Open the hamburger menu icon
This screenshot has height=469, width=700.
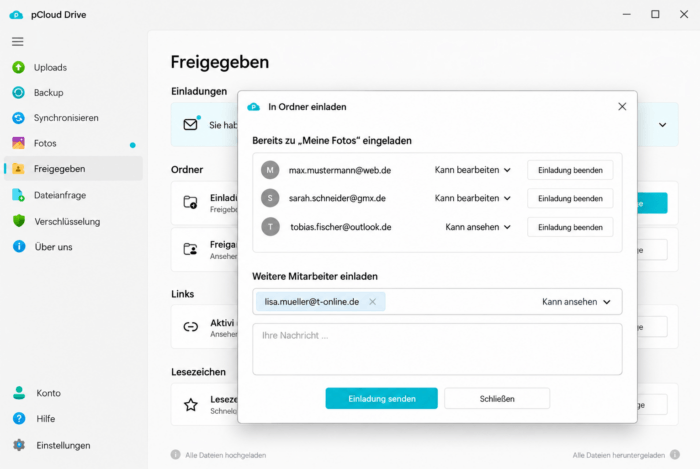17,42
